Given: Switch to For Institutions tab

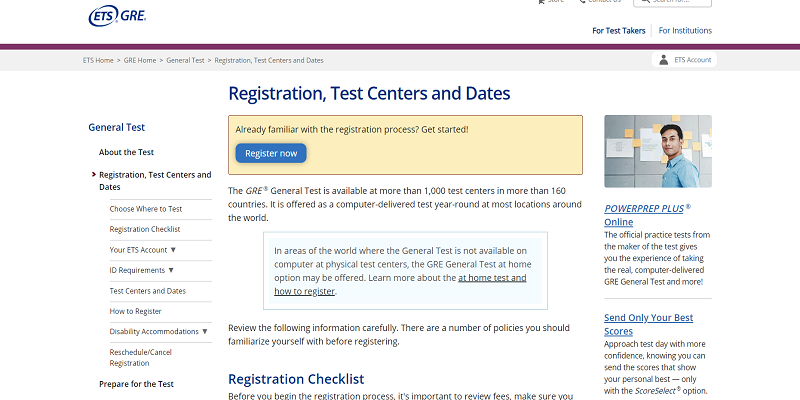Looking at the screenshot, I should (x=685, y=30).
